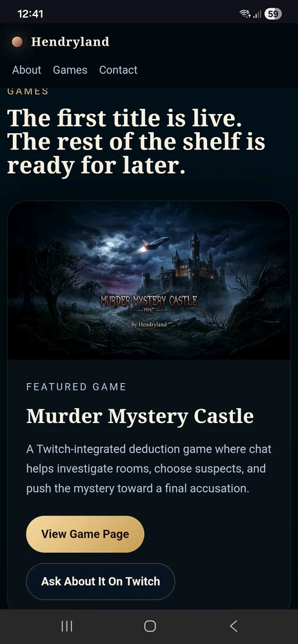
Task: Click Ask About It On Twitch button
Action: [101, 581]
